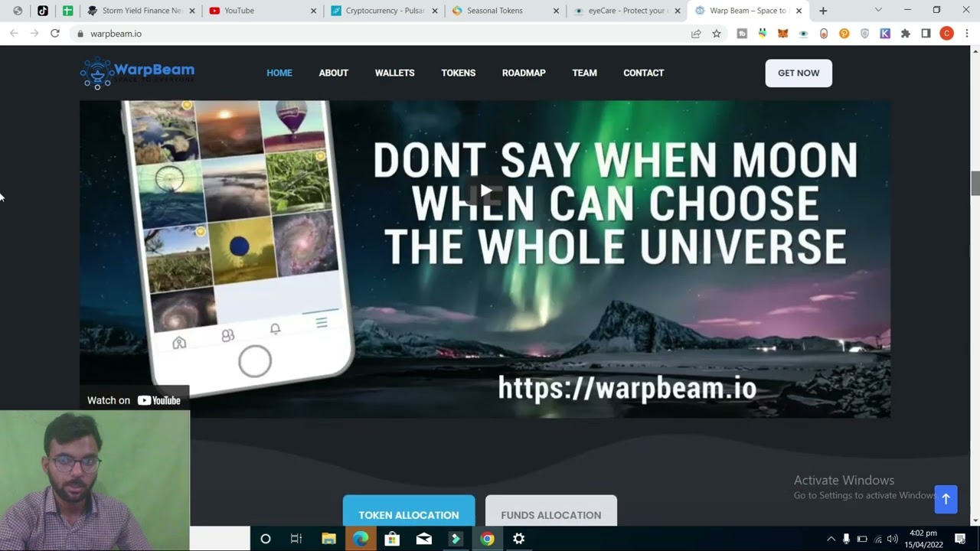Open Microsoft Store from taskbar

pos(392,539)
